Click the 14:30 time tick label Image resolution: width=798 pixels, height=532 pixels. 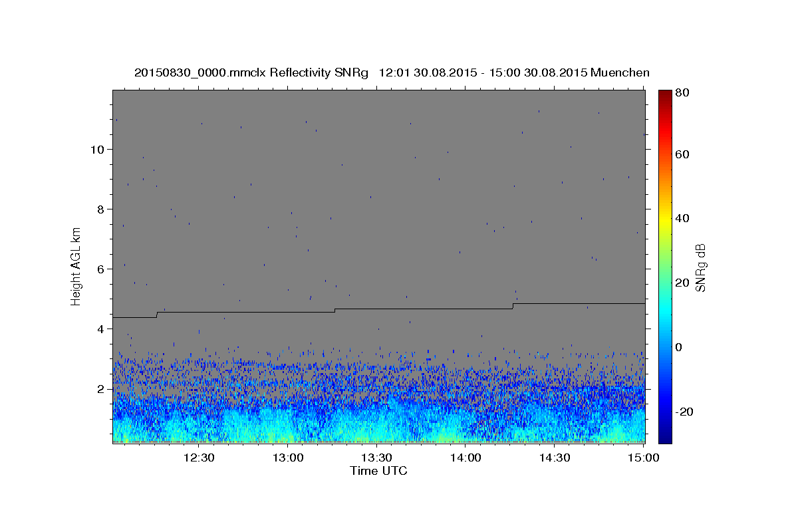(554, 458)
